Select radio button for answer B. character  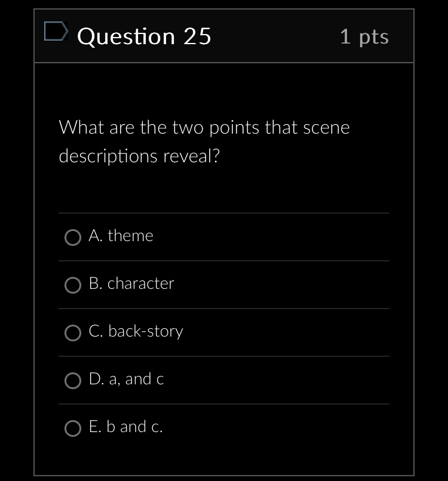pos(72,285)
